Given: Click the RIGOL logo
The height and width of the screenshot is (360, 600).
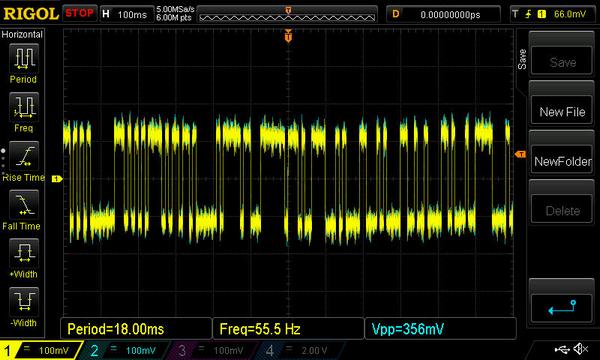Looking at the screenshot, I should [x=31, y=14].
